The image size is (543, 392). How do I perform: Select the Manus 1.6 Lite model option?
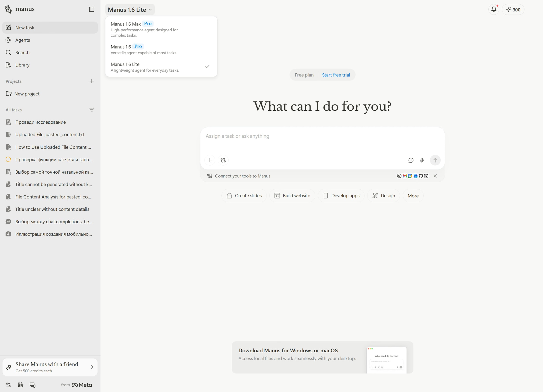[161, 67]
